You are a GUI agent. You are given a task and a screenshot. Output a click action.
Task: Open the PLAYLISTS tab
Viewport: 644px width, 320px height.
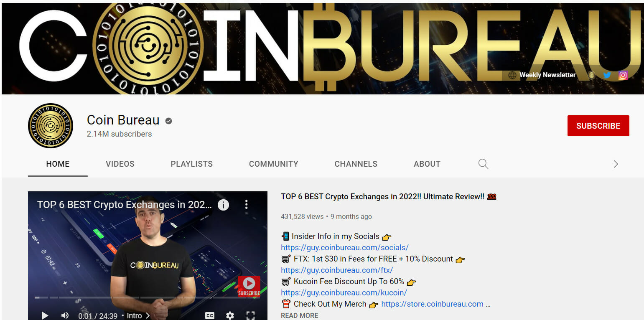tap(191, 164)
